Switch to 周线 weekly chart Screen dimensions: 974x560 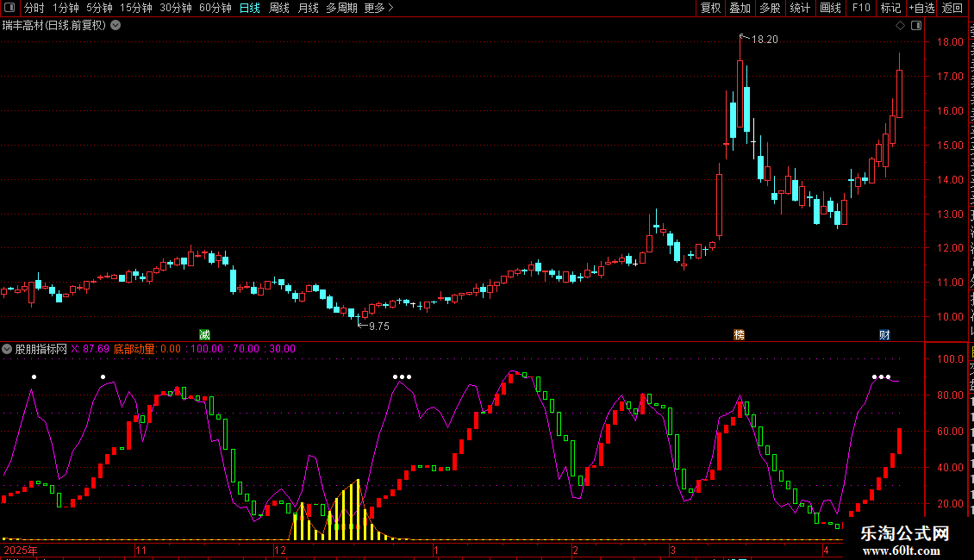pos(279,8)
